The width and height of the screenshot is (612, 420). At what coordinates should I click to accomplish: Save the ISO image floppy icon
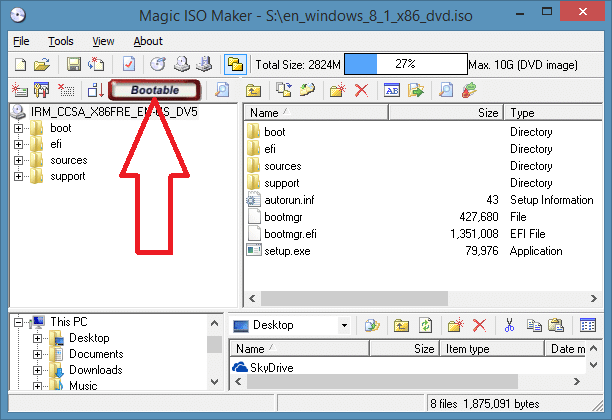73,64
